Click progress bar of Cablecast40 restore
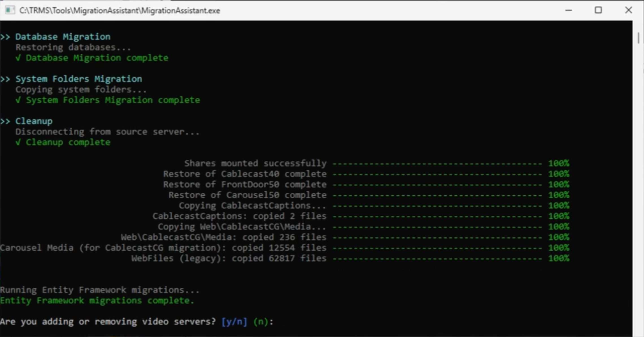 [x=437, y=174]
